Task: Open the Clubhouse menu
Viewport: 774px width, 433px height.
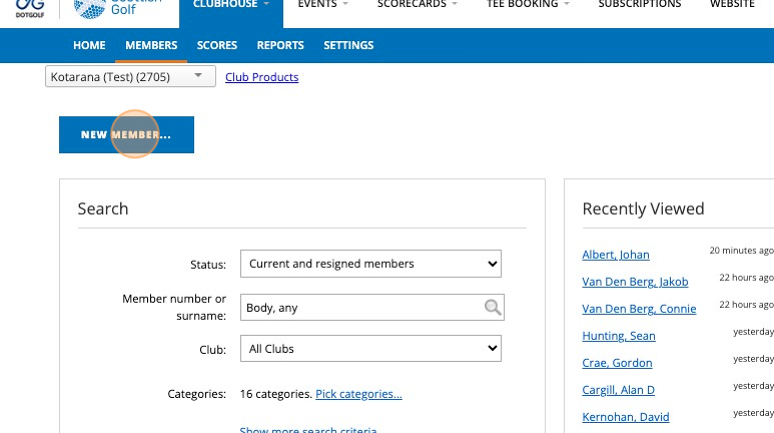Action: click(x=231, y=5)
